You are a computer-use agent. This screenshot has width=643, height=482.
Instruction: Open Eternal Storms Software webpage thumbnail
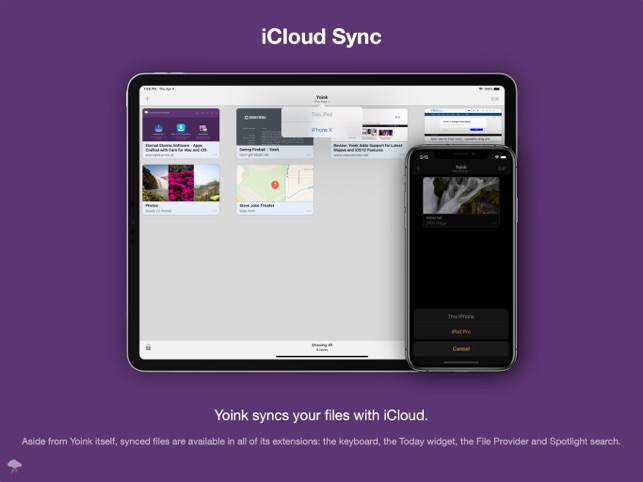tap(181, 125)
